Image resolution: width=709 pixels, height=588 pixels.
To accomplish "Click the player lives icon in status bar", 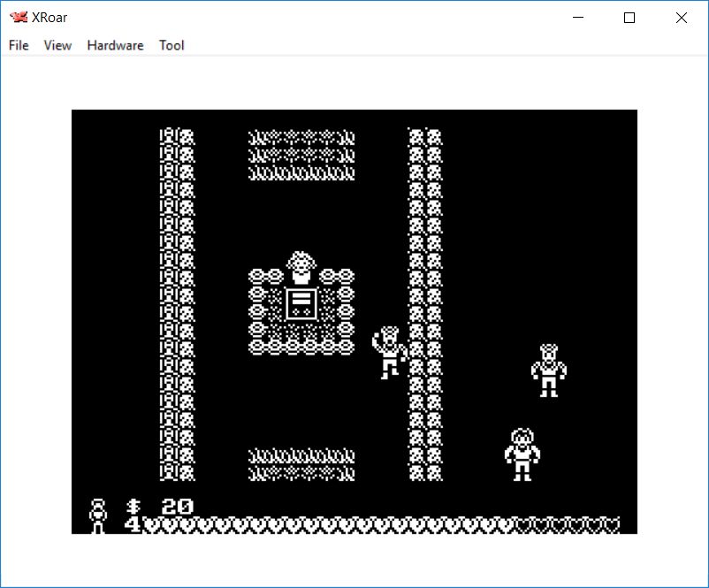I will point(98,515).
